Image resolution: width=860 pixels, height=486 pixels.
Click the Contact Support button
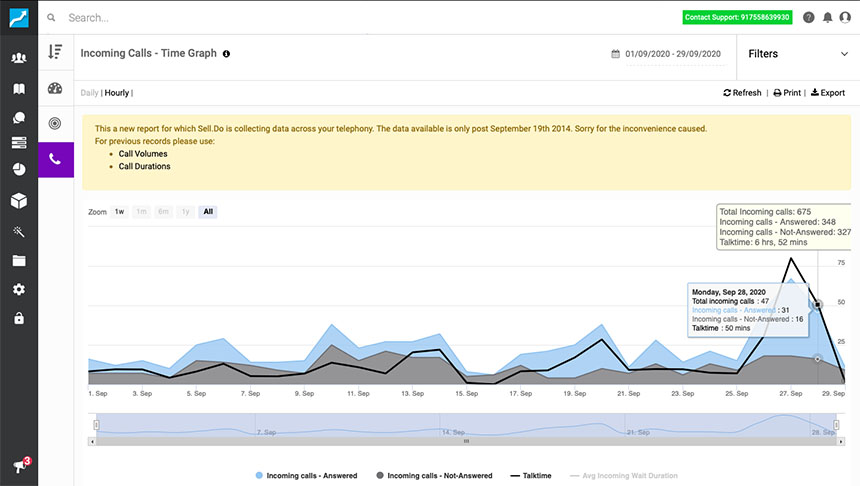[737, 18]
